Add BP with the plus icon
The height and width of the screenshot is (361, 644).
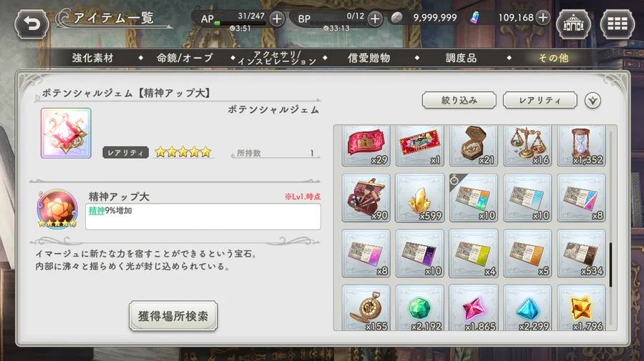(374, 19)
